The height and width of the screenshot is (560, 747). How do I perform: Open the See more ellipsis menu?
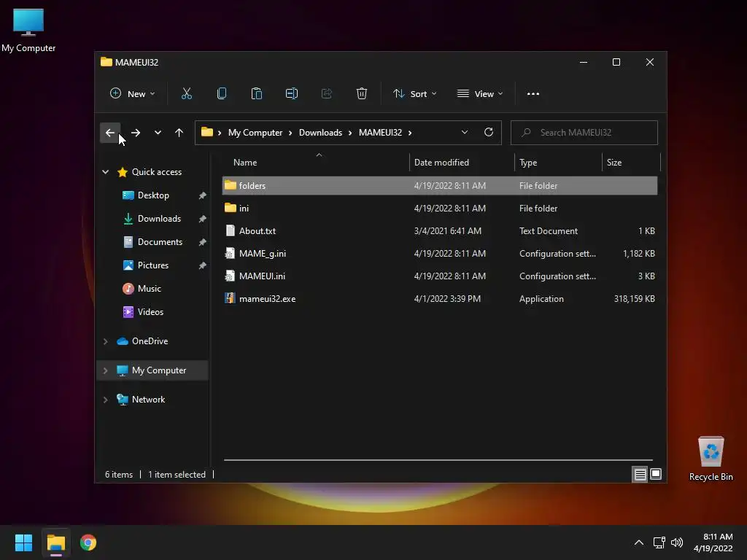533,94
